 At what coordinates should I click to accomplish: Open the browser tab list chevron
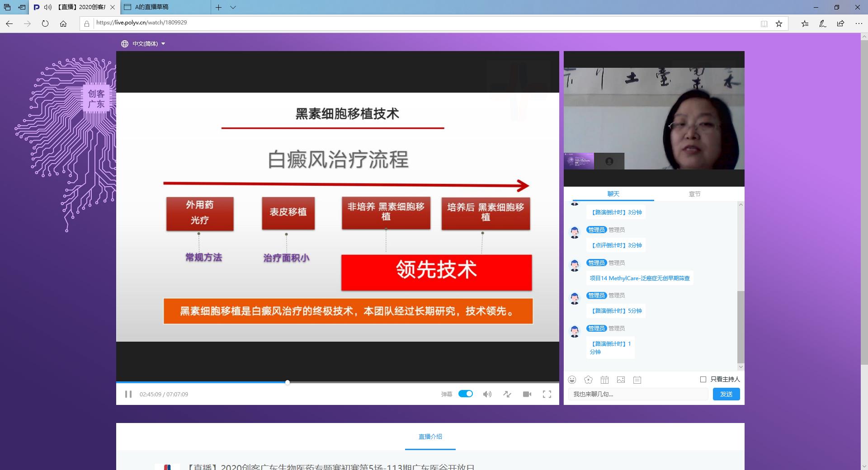(x=233, y=7)
